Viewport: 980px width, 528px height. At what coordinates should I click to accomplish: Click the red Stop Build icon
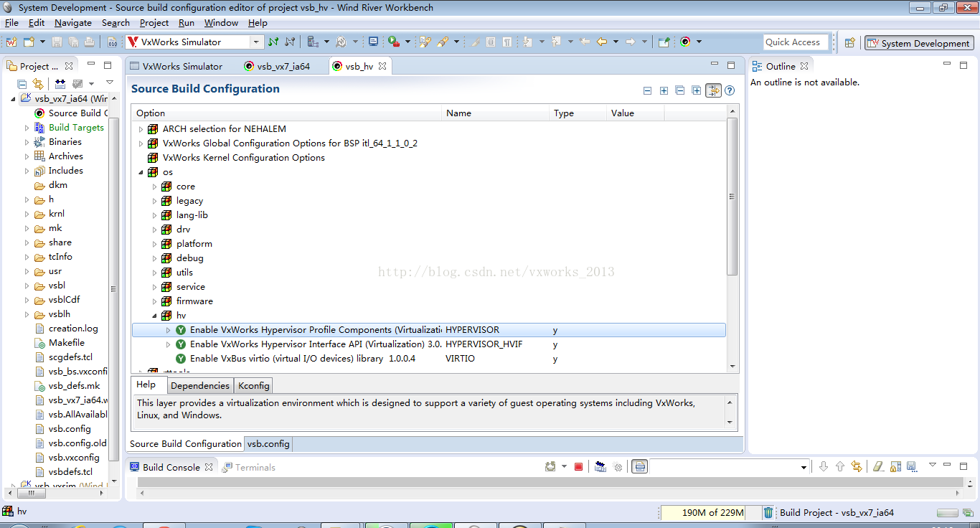579,467
